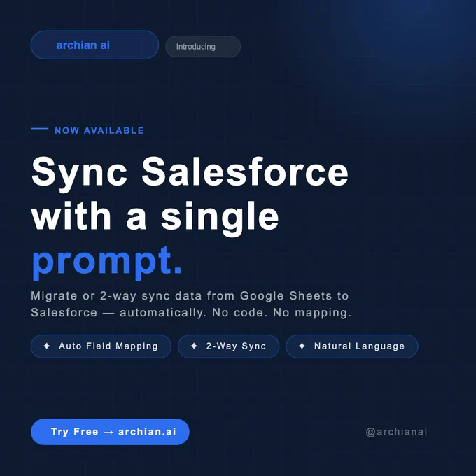Select the 2-Way Sync chip
Image resolution: width=476 pixels, height=476 pixels.
229,346
